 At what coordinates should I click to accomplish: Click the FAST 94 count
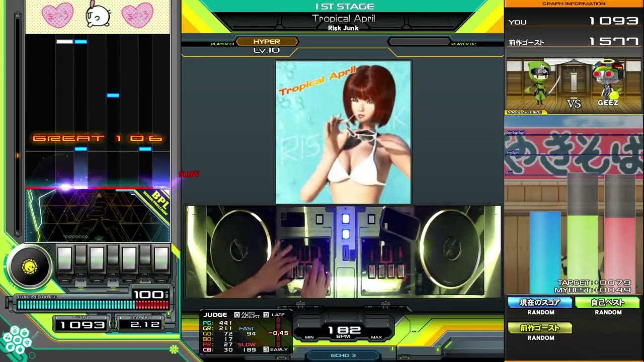coord(247,331)
